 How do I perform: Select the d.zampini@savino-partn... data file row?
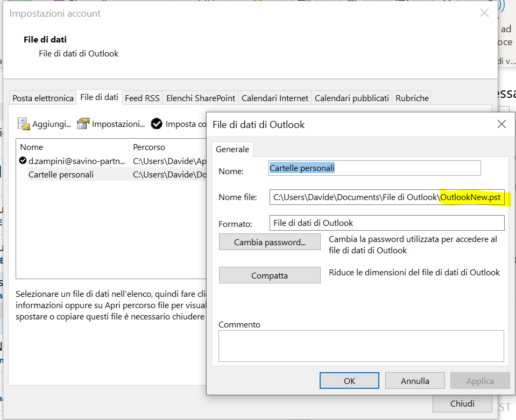pyautogui.click(x=111, y=161)
